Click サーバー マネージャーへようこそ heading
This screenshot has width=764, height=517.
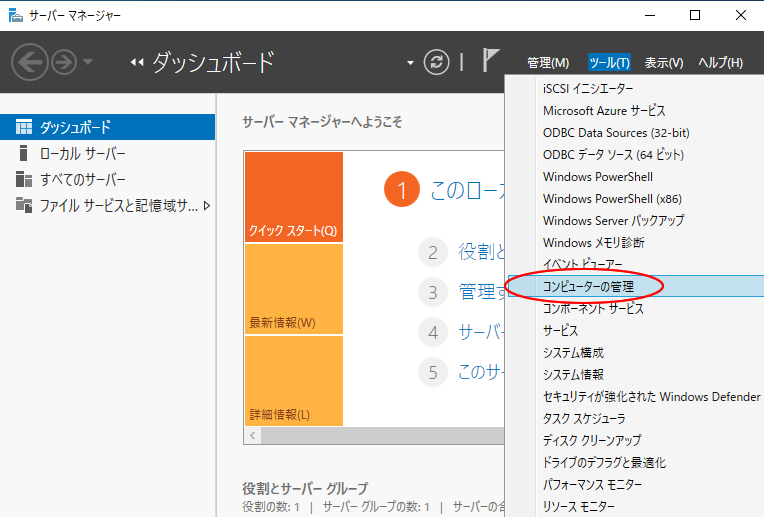click(x=322, y=121)
